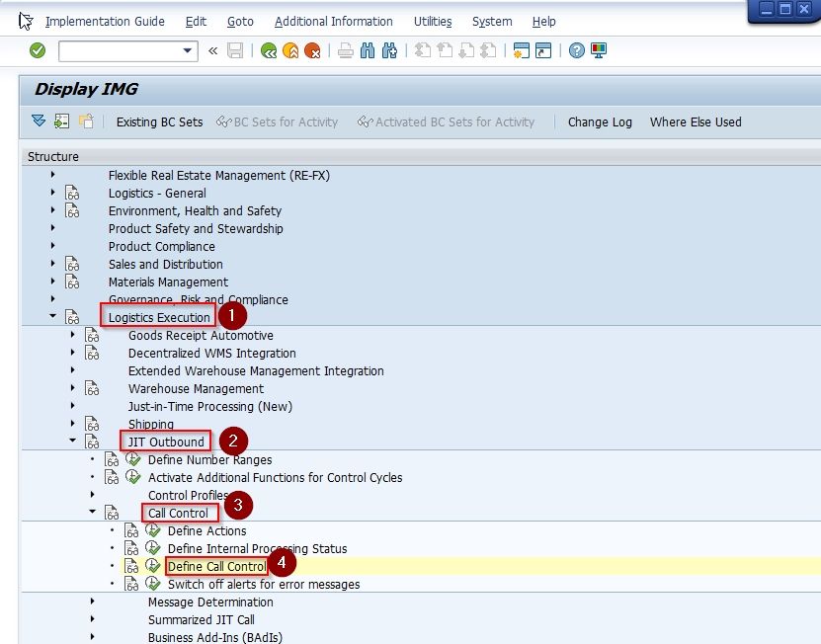Click the toolbar collapse double-arrow icon
This screenshot has width=821, height=644.
[213, 50]
